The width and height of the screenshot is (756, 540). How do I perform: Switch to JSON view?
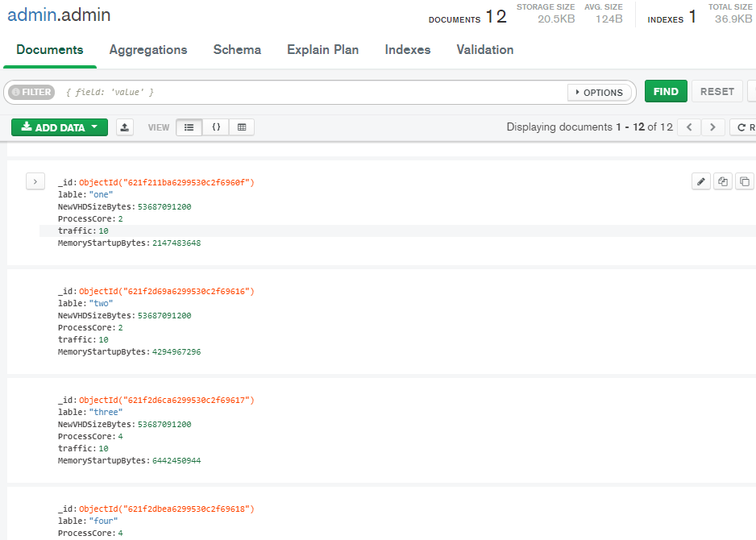pyautogui.click(x=216, y=127)
